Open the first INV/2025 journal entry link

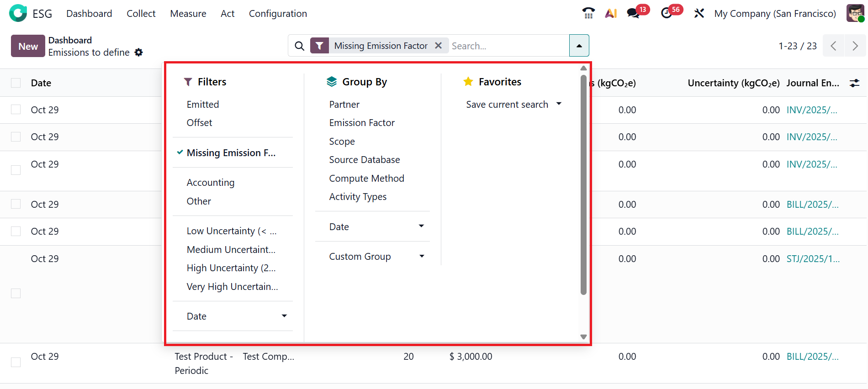(x=811, y=110)
